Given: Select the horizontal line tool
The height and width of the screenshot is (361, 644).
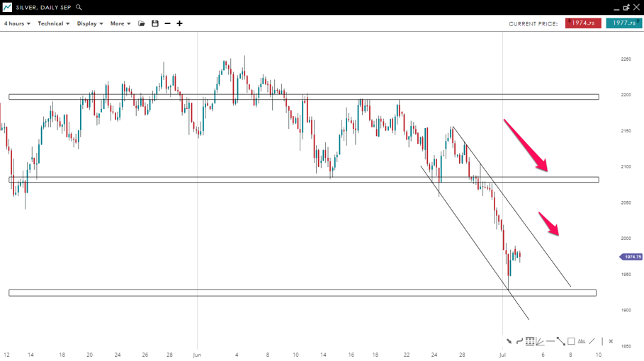Looking at the screenshot, I should [550, 341].
